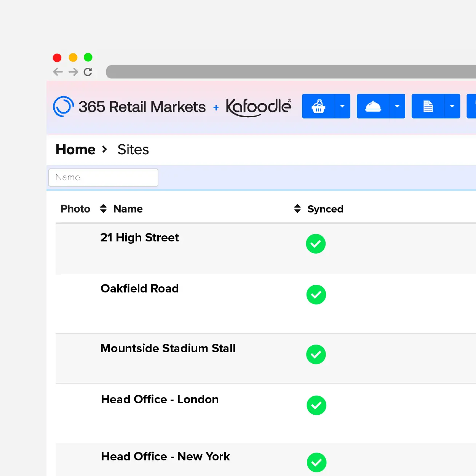
Task: Open the basket icon button
Action: pyautogui.click(x=318, y=106)
